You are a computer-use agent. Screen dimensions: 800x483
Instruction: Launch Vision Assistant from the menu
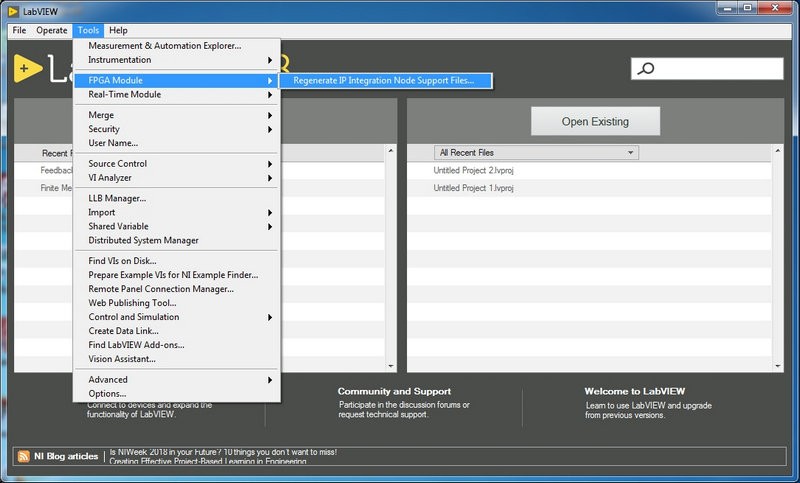coord(122,359)
